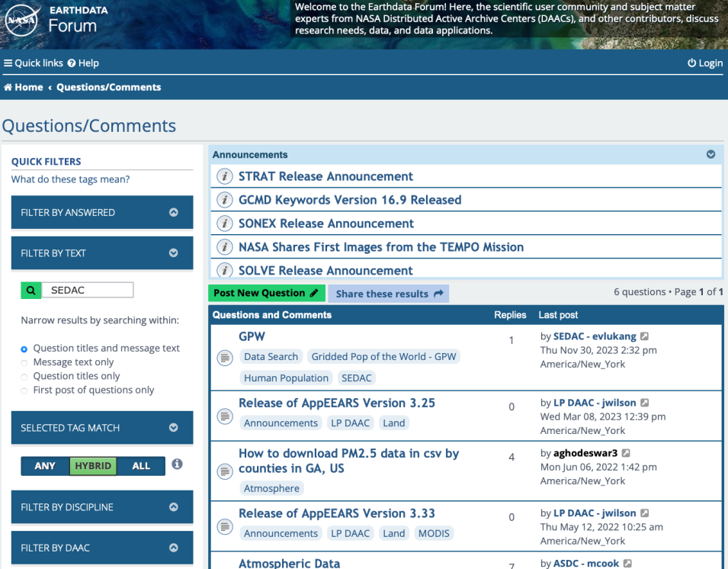Expand the Filter by Discipline section
The height and width of the screenshot is (569, 728).
coord(102,506)
